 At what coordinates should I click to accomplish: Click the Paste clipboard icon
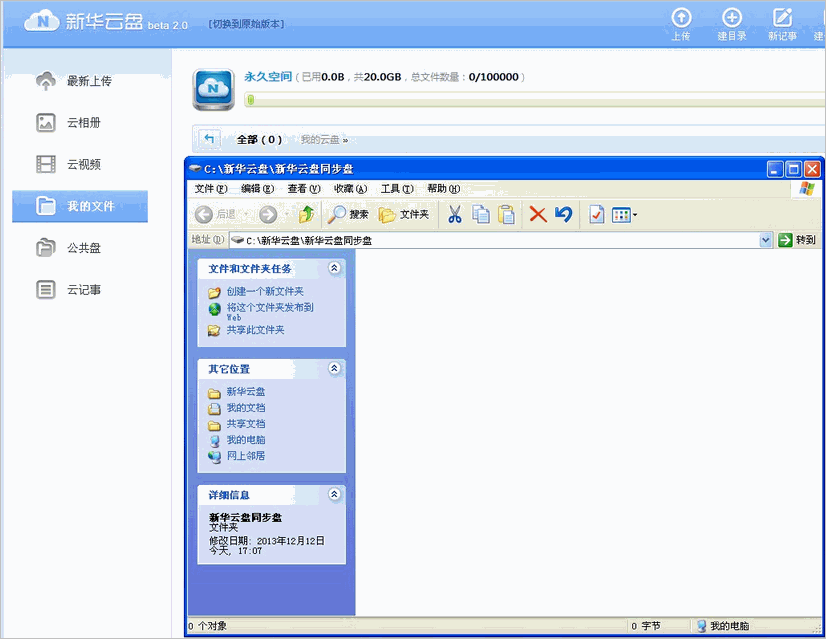506,214
